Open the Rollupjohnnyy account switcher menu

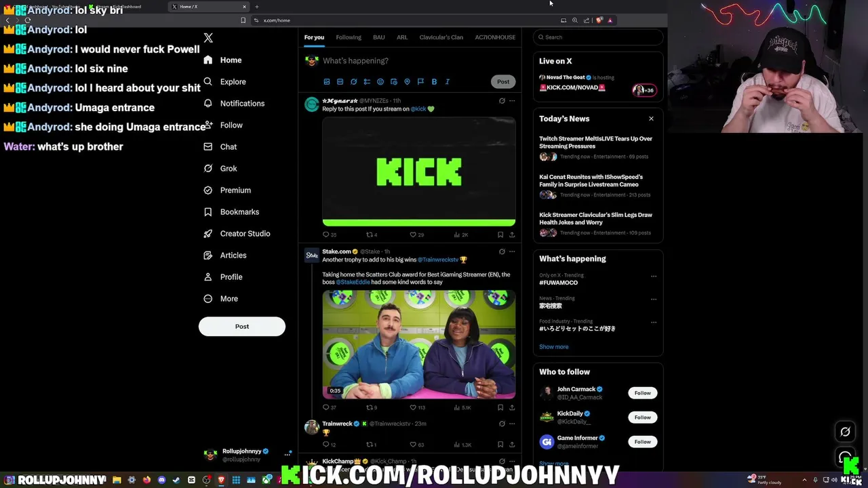click(x=248, y=455)
